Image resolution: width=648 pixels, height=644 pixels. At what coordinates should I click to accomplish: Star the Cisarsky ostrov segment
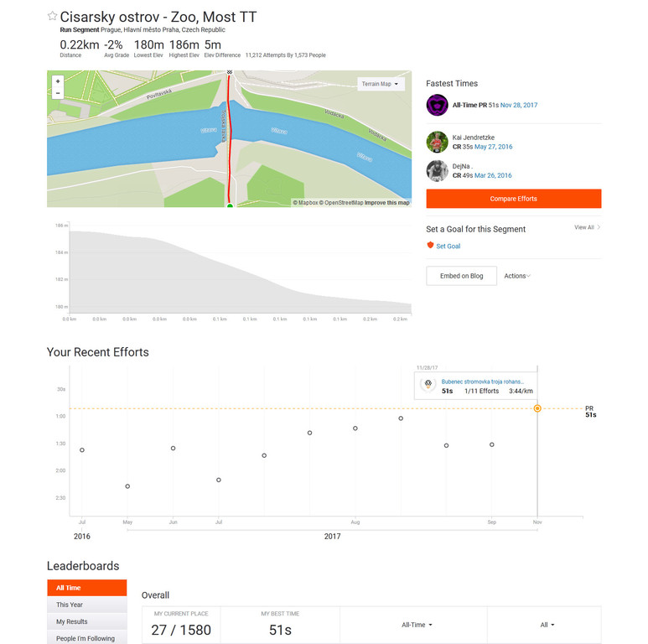(52, 16)
